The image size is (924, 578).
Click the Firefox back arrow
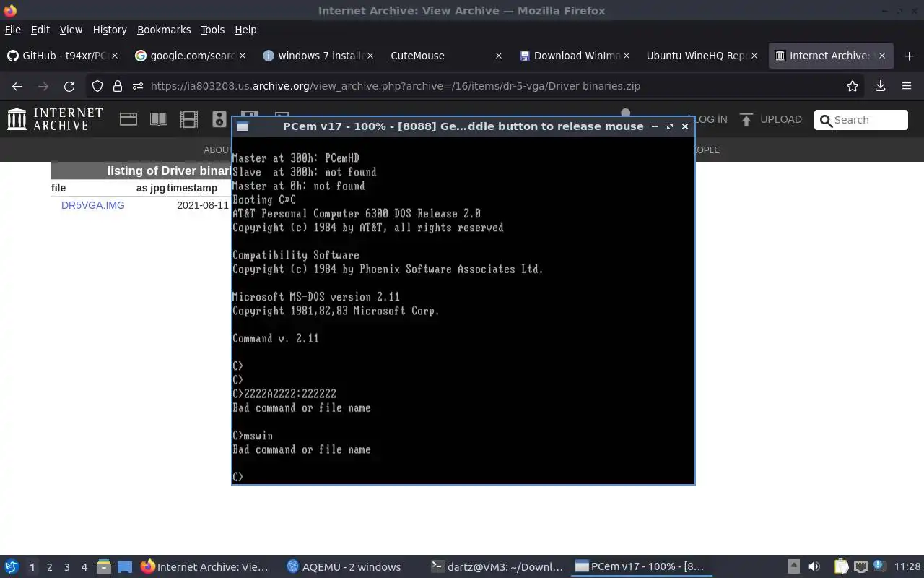(17, 86)
